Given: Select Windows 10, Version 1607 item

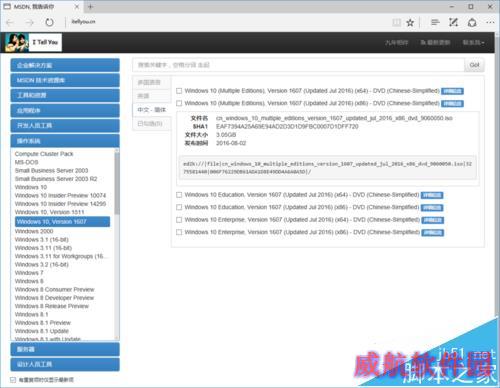Looking at the screenshot, I should [62, 222].
